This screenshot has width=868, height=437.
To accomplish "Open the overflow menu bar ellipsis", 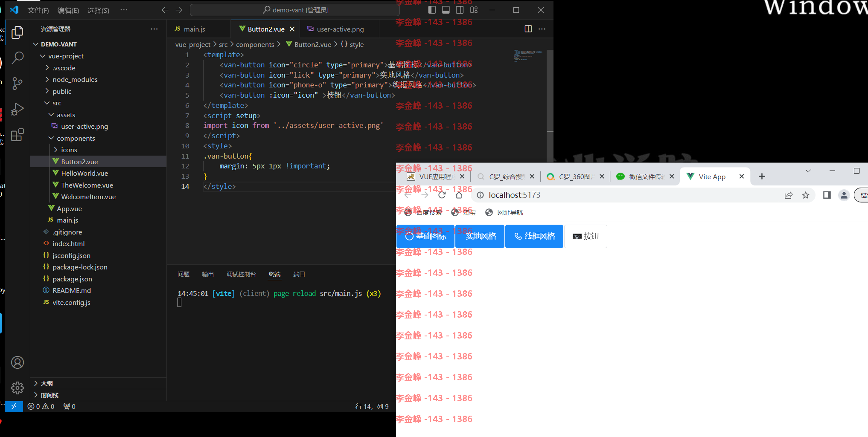I will (124, 10).
